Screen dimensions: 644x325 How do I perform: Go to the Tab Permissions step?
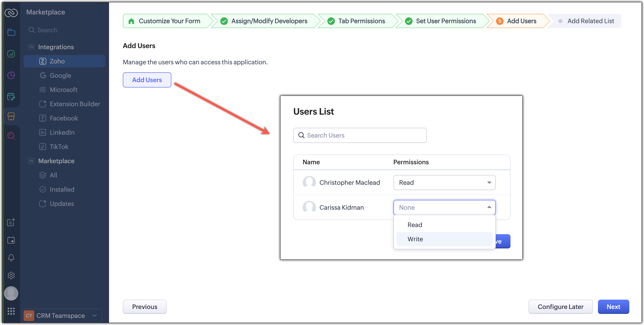(x=361, y=21)
